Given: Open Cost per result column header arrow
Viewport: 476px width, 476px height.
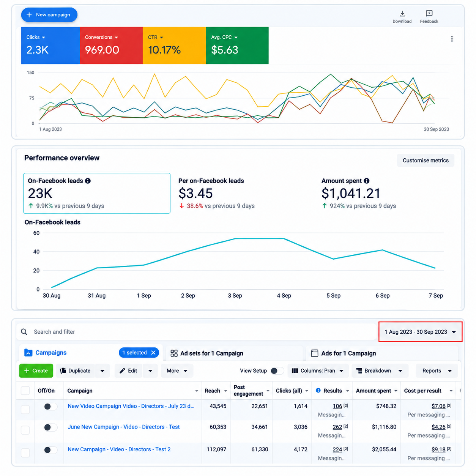Looking at the screenshot, I should [451, 391].
